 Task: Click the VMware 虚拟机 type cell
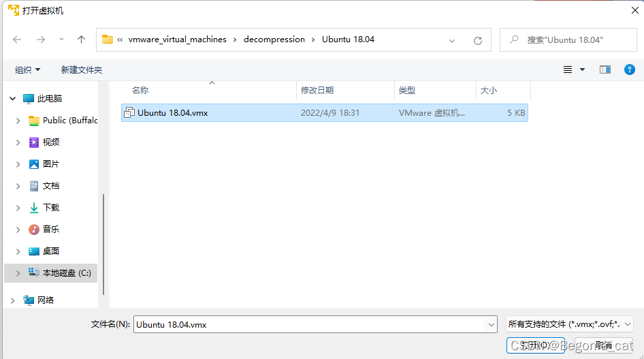432,112
